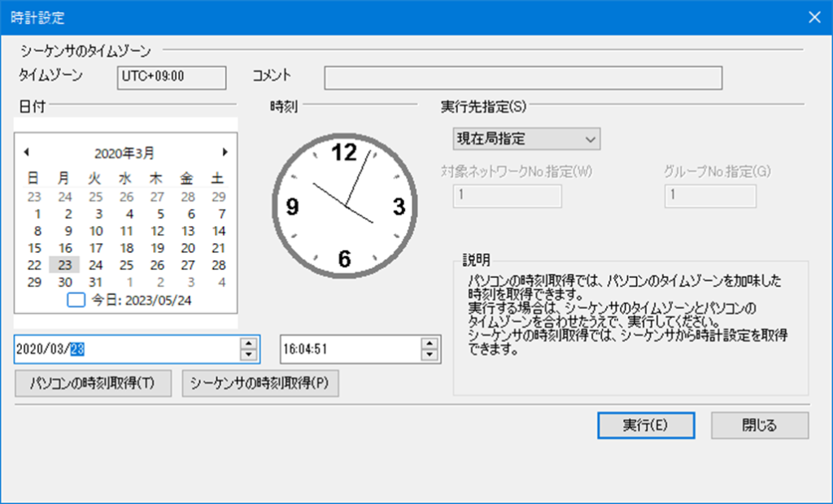Go to next month in calendar
The image size is (833, 504).
pos(225,152)
